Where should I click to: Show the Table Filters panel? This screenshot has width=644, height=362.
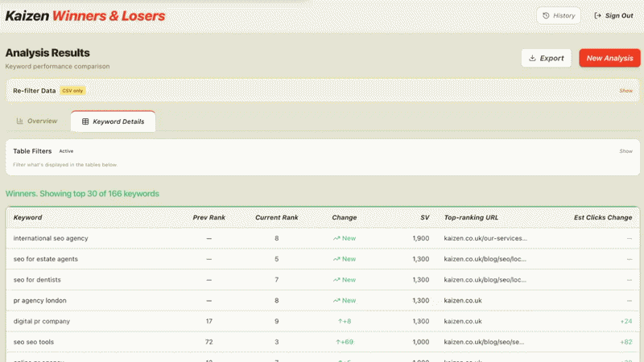[625, 151]
